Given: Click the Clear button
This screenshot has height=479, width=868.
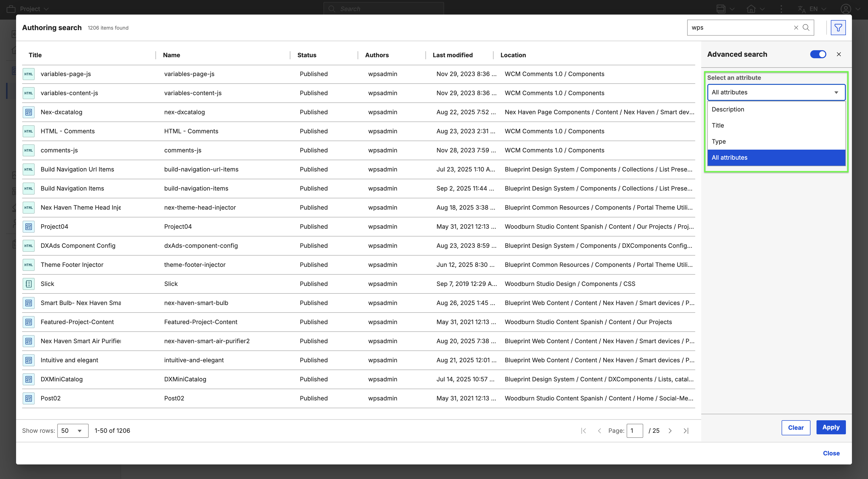Looking at the screenshot, I should 796,428.
